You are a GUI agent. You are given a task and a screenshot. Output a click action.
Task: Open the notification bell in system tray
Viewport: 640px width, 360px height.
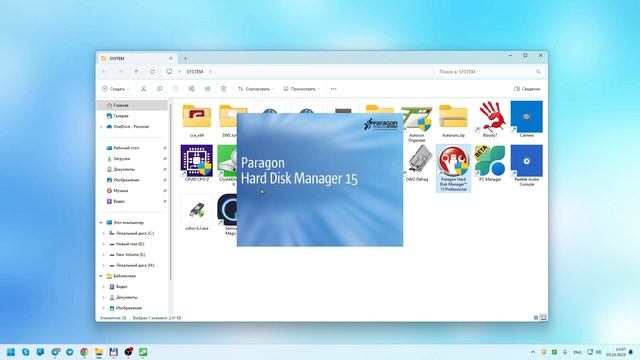click(631, 352)
